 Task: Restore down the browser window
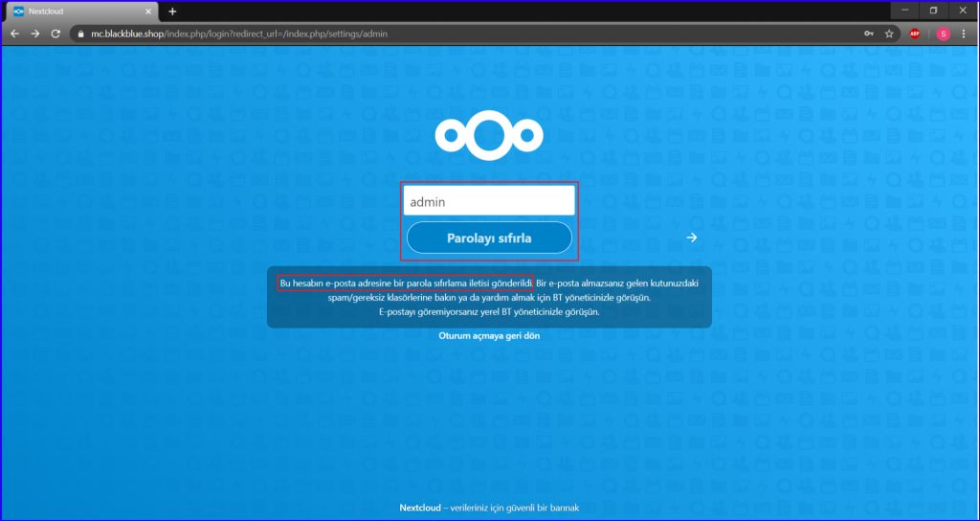[x=934, y=11]
